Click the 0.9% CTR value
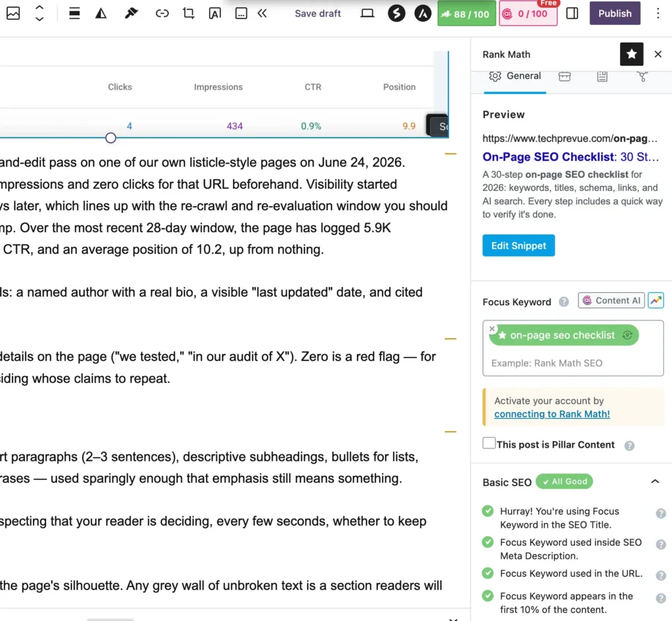672x621 pixels. tap(310, 126)
